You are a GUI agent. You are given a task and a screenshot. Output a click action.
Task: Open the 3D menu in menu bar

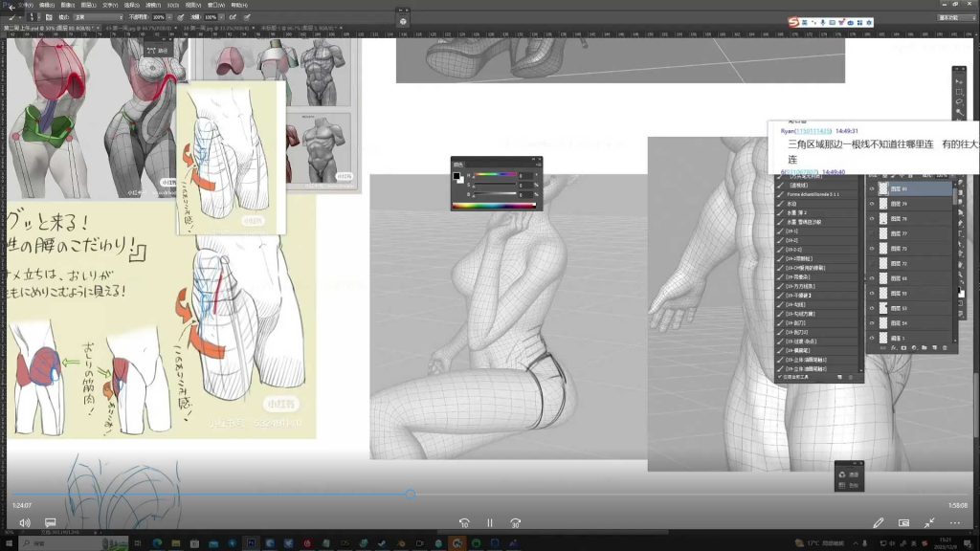pos(172,5)
